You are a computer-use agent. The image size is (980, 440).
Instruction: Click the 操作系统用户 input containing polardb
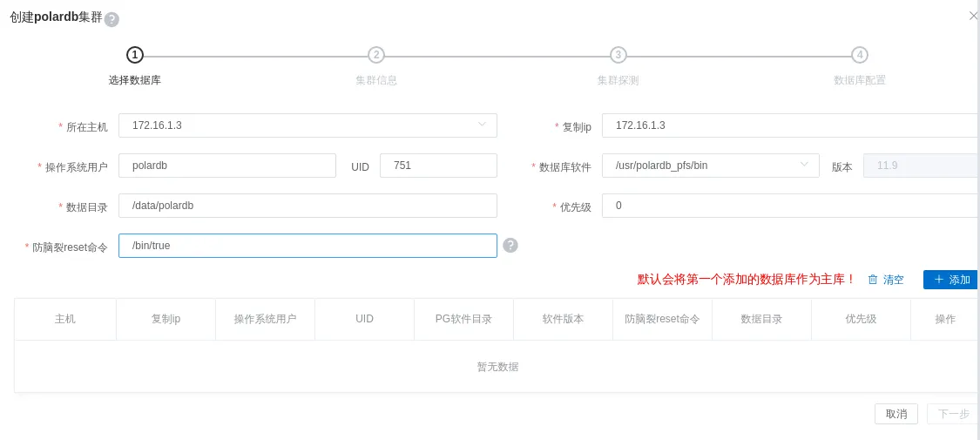[x=226, y=166]
